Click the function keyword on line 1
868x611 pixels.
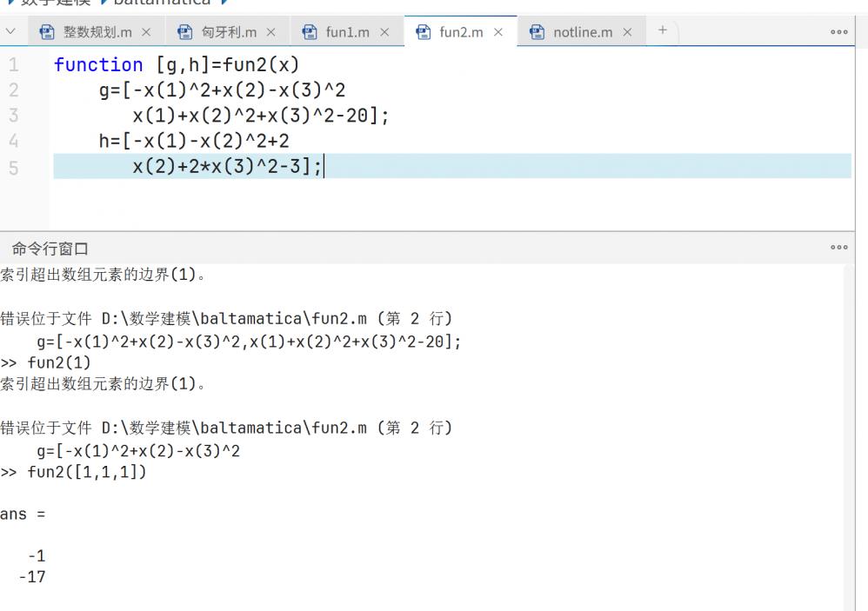[97, 65]
